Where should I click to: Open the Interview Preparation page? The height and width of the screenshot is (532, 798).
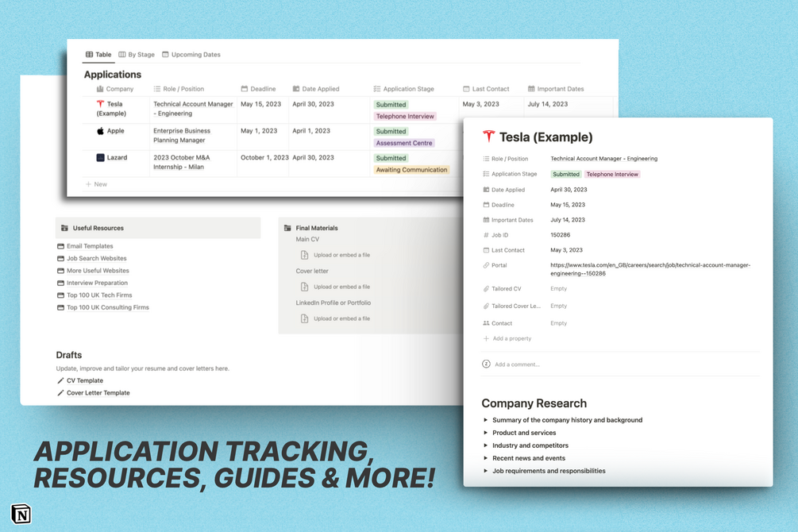[97, 283]
